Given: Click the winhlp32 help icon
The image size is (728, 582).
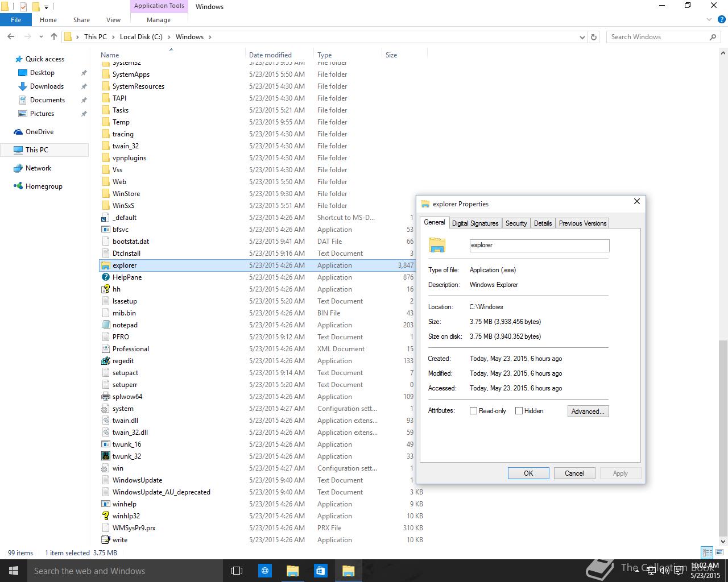Looking at the screenshot, I should (105, 516).
